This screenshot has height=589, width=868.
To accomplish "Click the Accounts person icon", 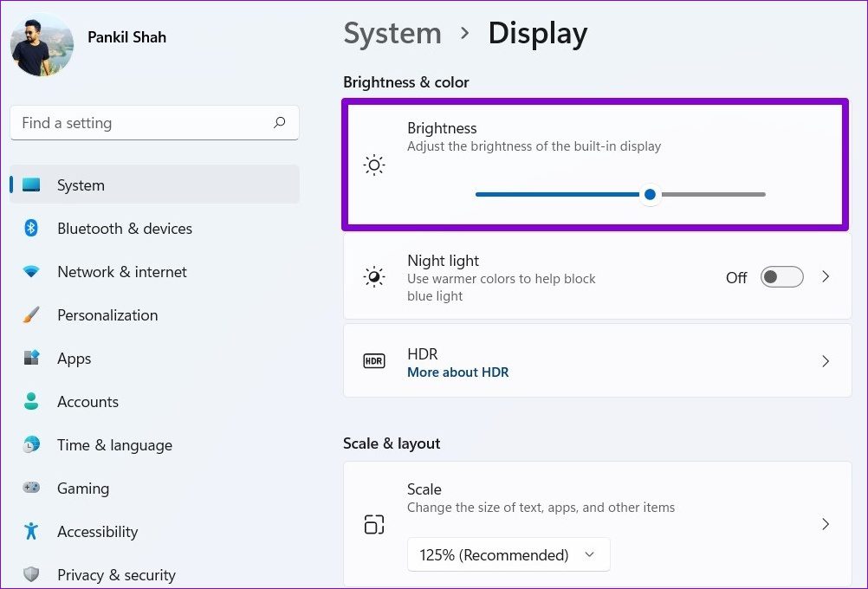I will 31,402.
